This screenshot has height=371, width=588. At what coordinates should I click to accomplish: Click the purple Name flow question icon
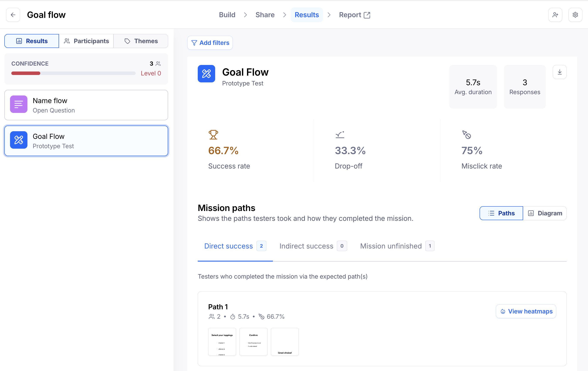coord(19,104)
